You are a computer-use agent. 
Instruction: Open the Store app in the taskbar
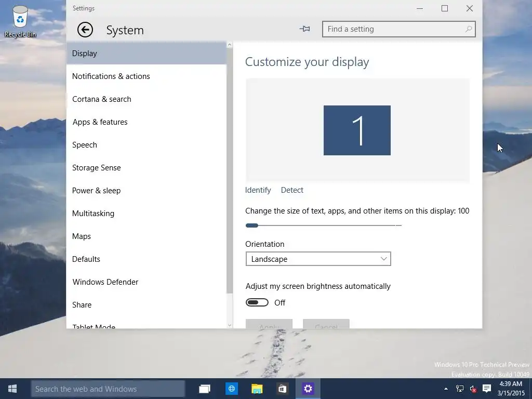pyautogui.click(x=282, y=389)
